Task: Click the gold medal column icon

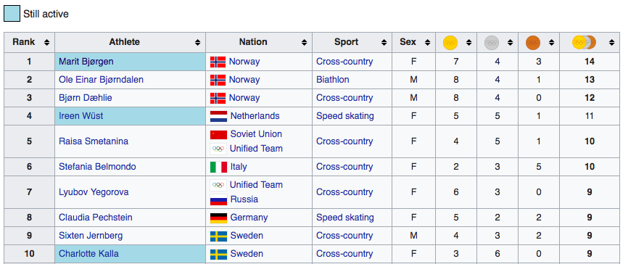Action: click(450, 42)
